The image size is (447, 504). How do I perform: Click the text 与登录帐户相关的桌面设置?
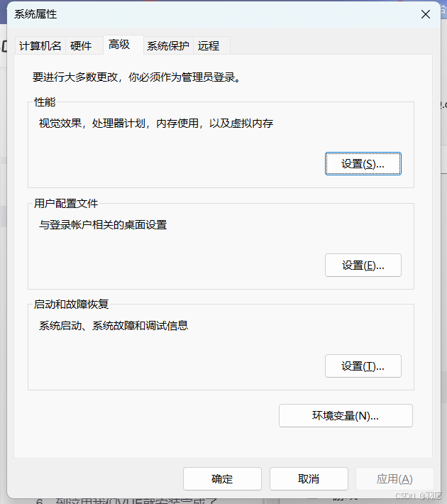pos(103,225)
